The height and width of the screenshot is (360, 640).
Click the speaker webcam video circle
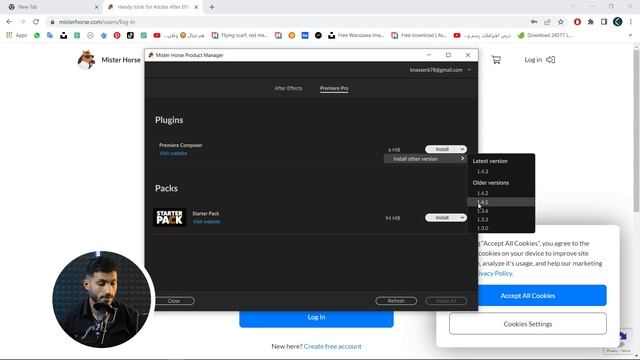coord(102,299)
